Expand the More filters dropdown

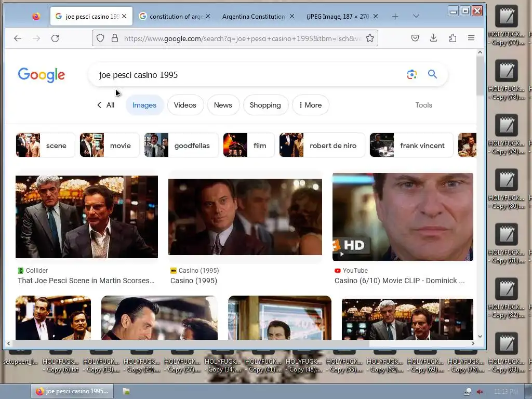click(310, 105)
